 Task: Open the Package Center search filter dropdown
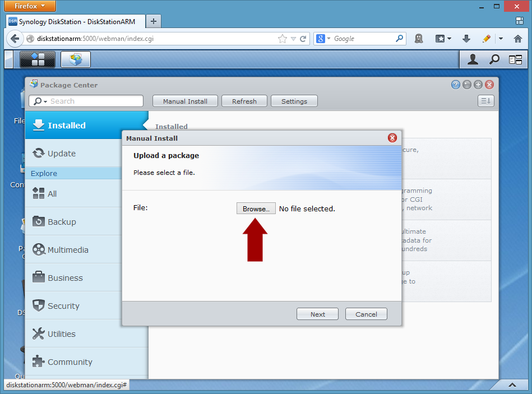pos(40,101)
